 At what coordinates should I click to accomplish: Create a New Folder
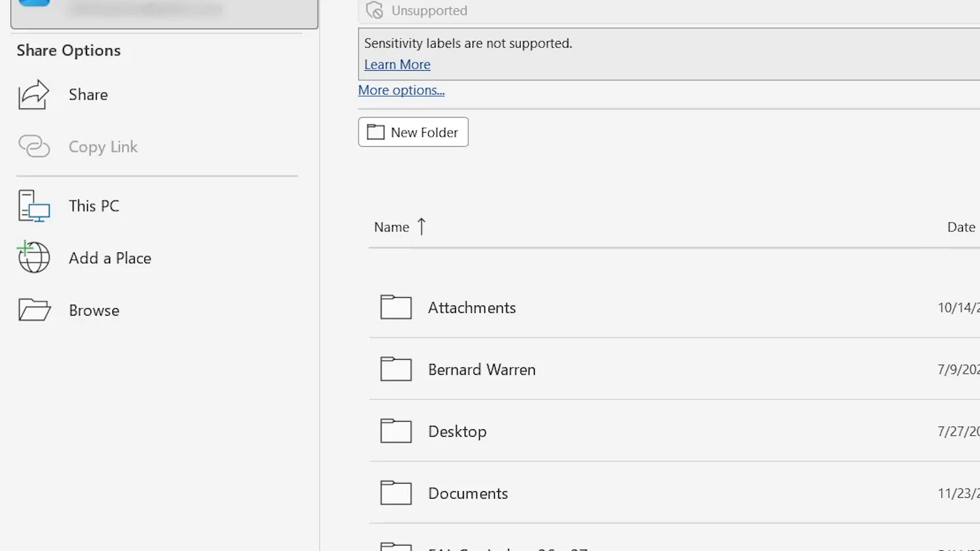point(413,132)
